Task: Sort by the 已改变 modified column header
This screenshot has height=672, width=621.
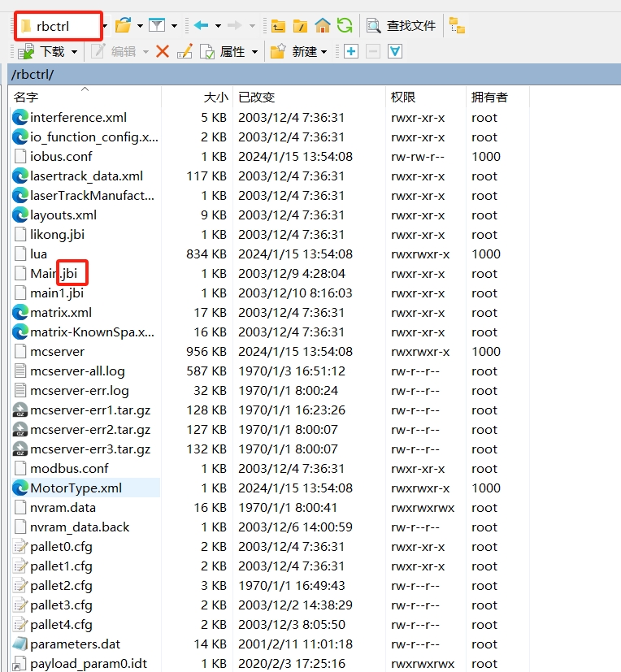Action: [x=257, y=97]
